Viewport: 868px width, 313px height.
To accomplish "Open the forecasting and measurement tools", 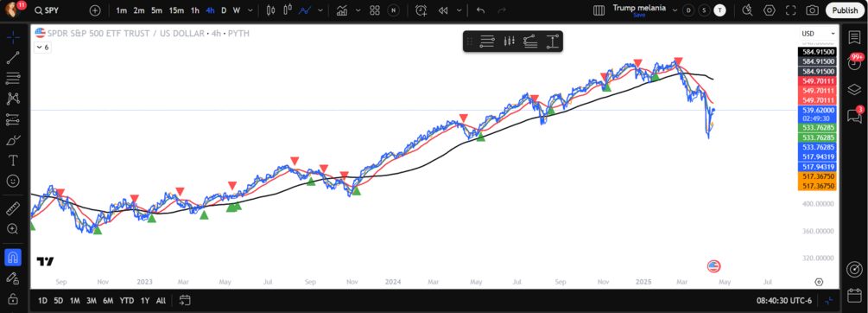I will click(x=13, y=119).
